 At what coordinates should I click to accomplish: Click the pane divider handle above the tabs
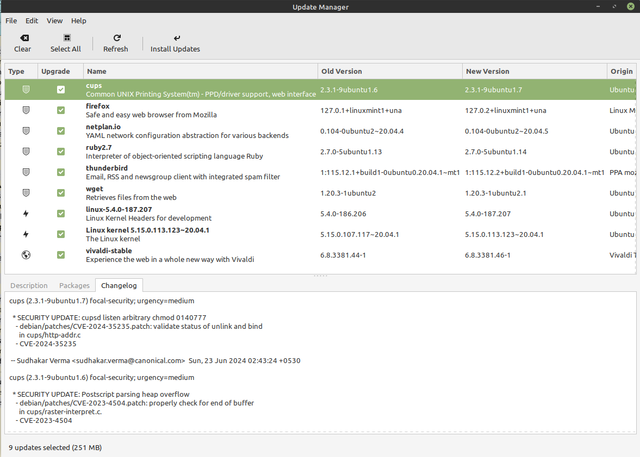(320, 276)
